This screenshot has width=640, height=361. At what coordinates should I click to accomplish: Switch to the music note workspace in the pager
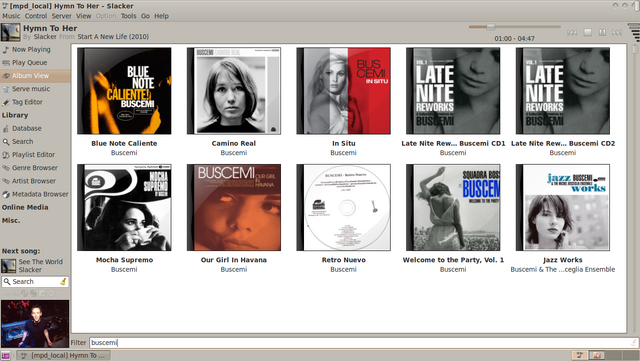click(579, 355)
